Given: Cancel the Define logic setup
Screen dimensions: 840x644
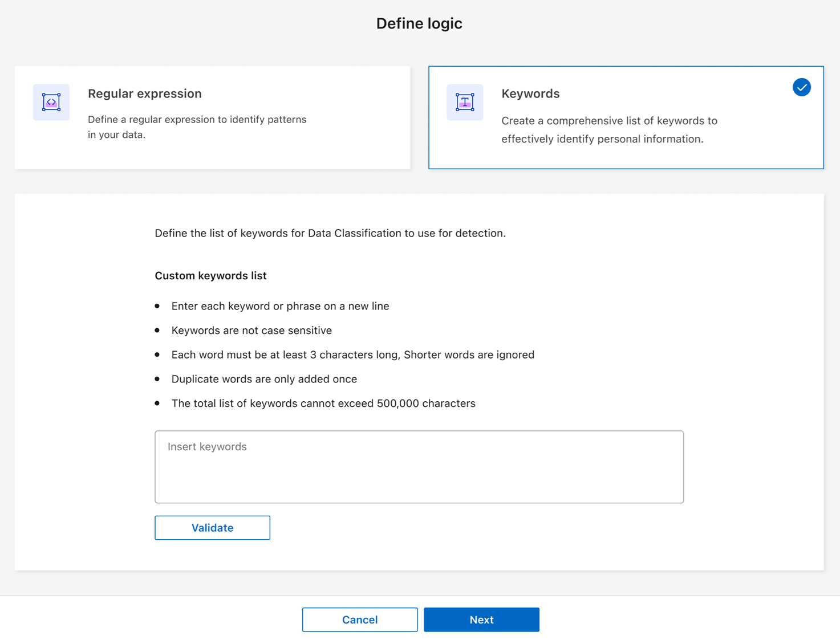Looking at the screenshot, I should (x=359, y=619).
